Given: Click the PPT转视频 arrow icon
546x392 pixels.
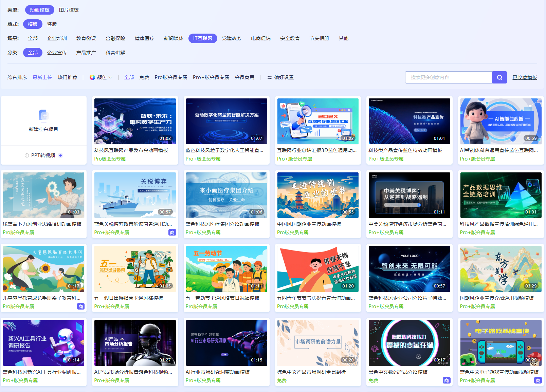Looking at the screenshot, I should [60, 155].
